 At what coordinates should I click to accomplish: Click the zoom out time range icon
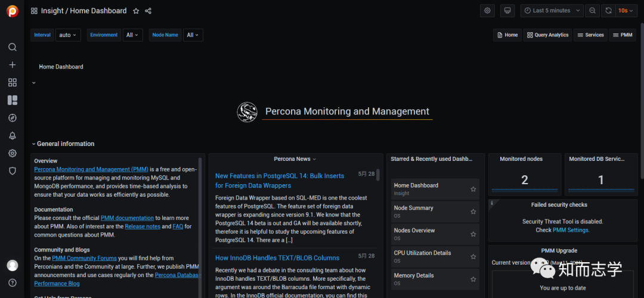592,11
